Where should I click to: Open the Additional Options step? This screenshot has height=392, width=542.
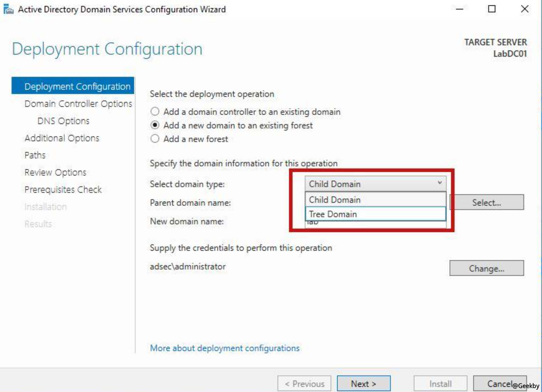coord(62,138)
